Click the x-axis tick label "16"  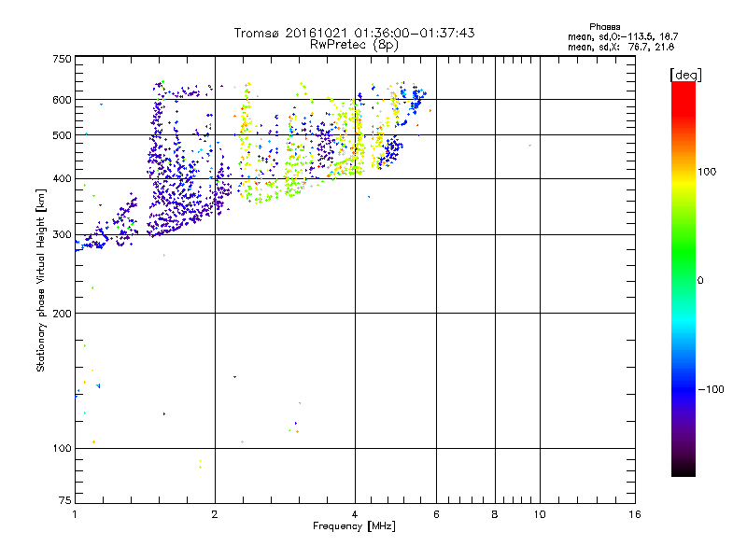click(x=635, y=514)
